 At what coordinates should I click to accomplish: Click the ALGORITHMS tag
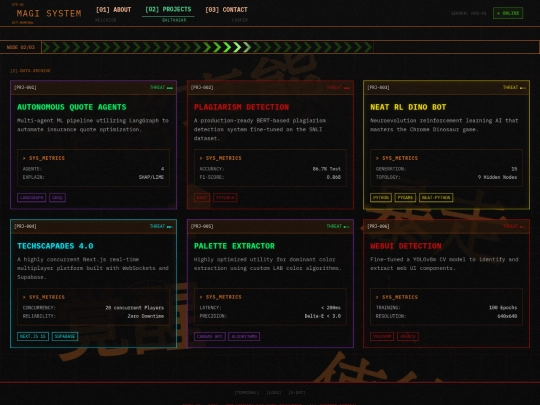click(244, 336)
